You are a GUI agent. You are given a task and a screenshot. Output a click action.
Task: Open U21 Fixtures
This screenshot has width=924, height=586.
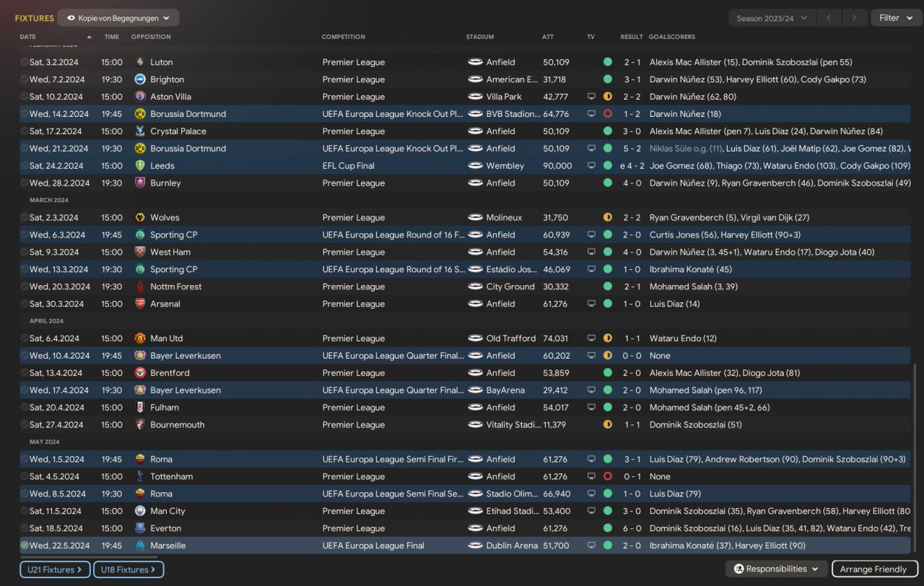(55, 570)
